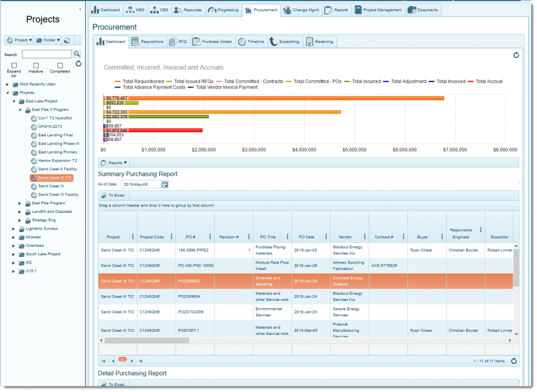Screen dimensions: 537x392
Task: Click the To Excel export button
Action: (x=113, y=195)
